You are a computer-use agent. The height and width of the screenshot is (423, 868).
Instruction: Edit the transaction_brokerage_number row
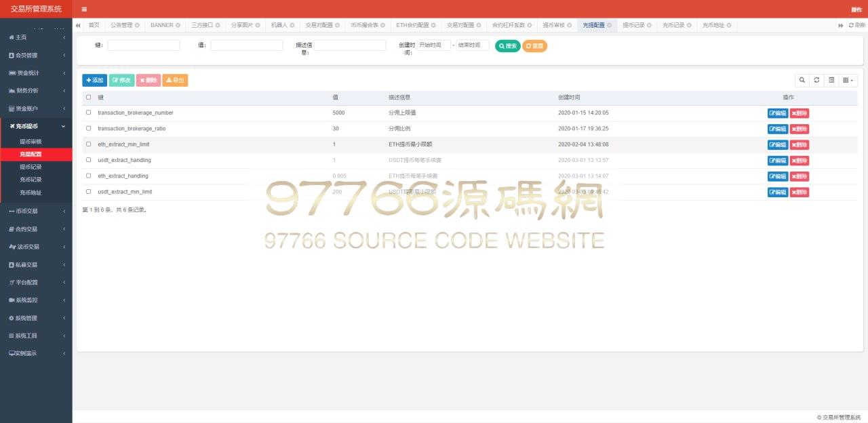click(x=778, y=113)
